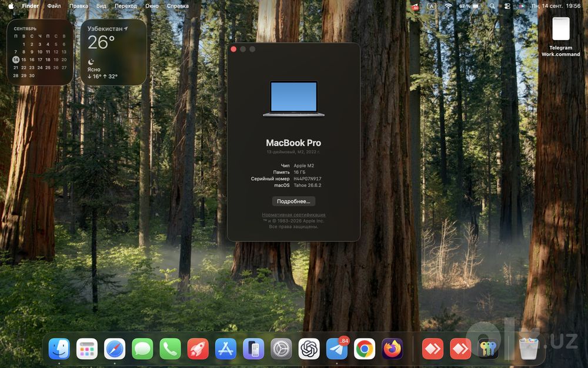Open the Правка menu
The width and height of the screenshot is (588, 368).
[79, 6]
